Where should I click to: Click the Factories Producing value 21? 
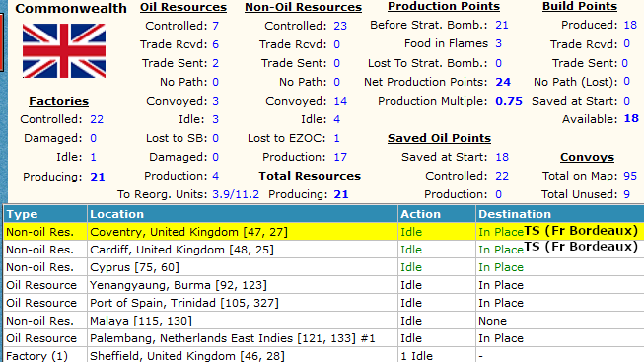point(98,177)
